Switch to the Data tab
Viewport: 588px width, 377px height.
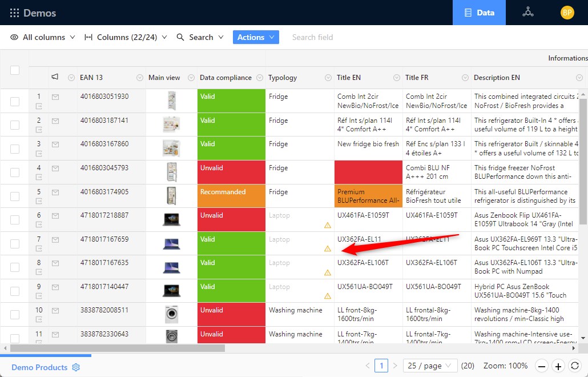(x=479, y=13)
